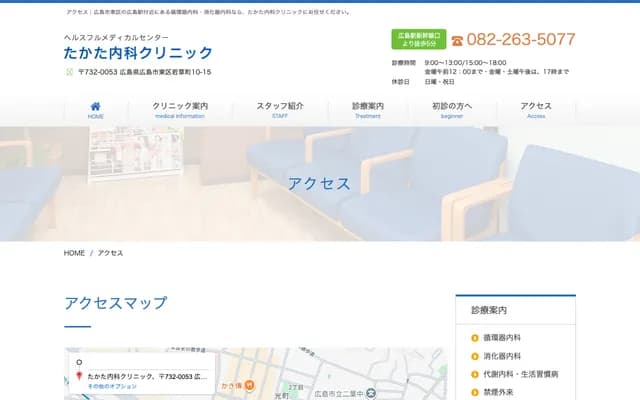This screenshot has width=640, height=400.
Task: Click phone number 082-263-5077
Action: [521, 40]
